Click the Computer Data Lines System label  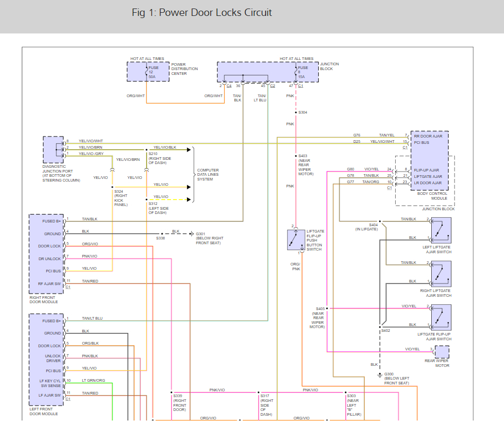pos(208,175)
